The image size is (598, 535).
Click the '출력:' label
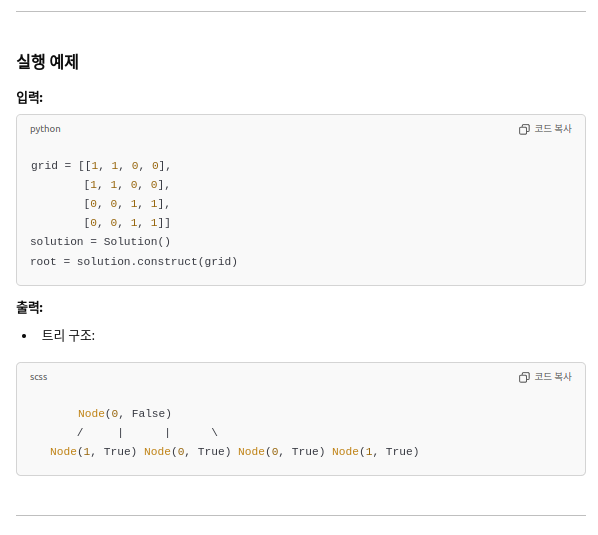[x=29, y=307]
